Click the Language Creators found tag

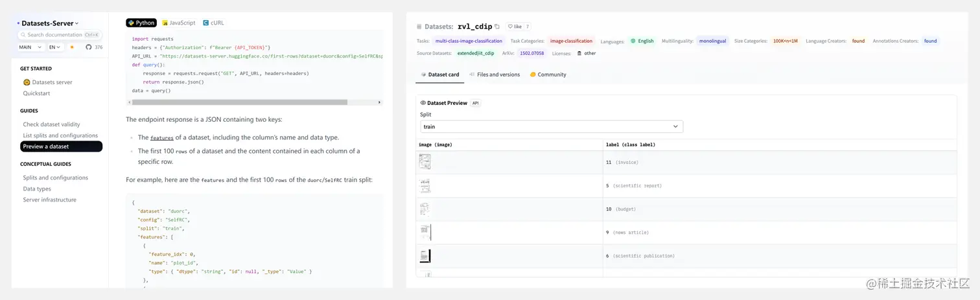[858, 41]
